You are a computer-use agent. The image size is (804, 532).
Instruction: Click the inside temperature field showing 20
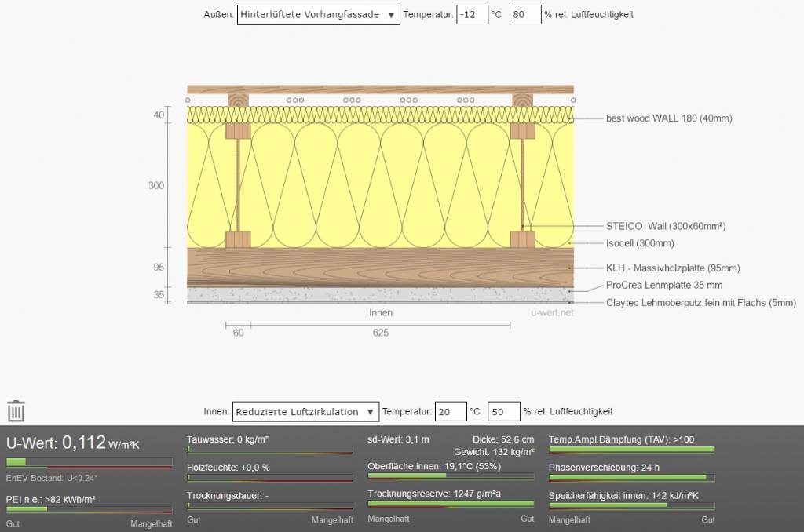(451, 412)
